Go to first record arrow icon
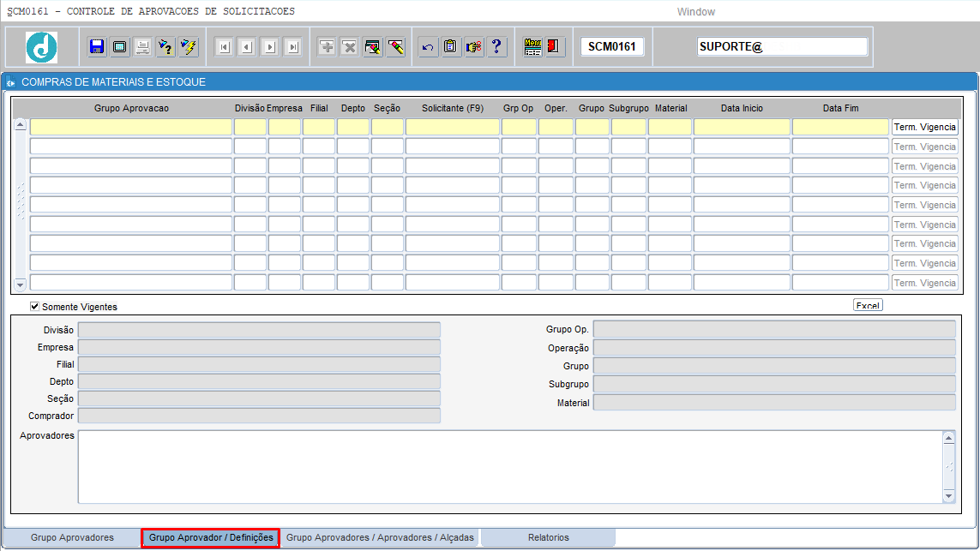 click(225, 47)
